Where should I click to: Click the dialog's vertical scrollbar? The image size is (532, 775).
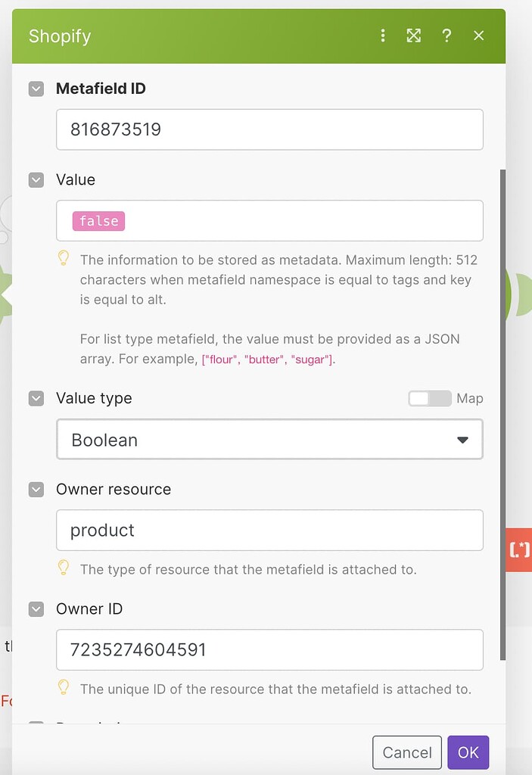502,416
